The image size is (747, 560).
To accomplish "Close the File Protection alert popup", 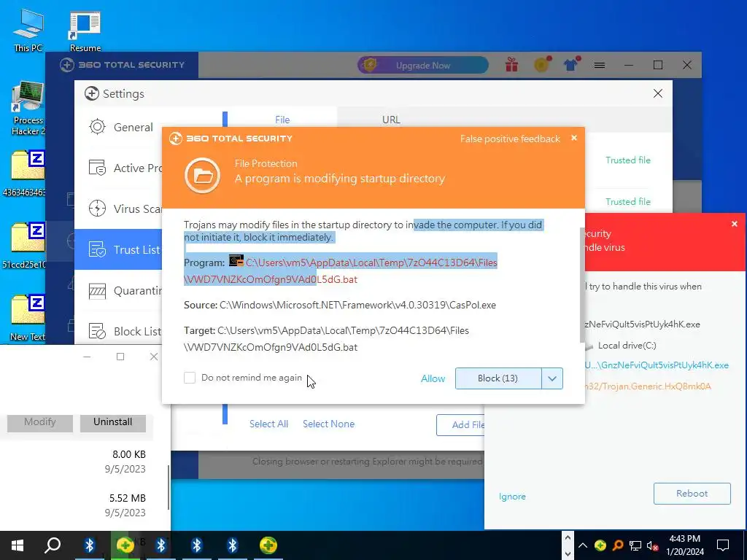I will (574, 138).
